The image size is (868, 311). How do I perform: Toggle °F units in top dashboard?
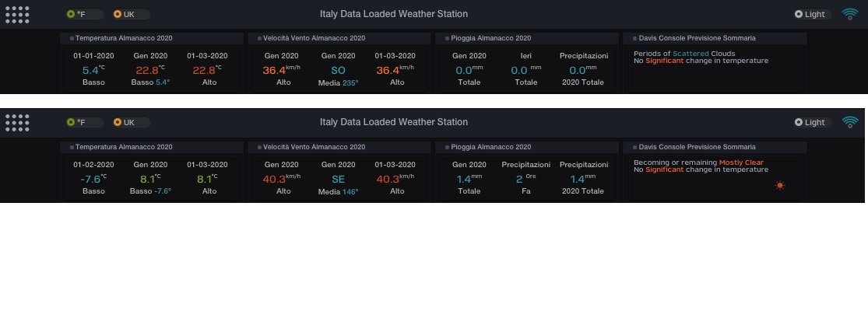(76, 14)
